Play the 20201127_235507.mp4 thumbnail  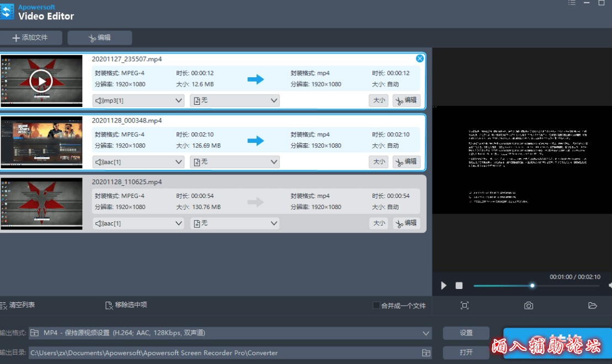pos(41,81)
